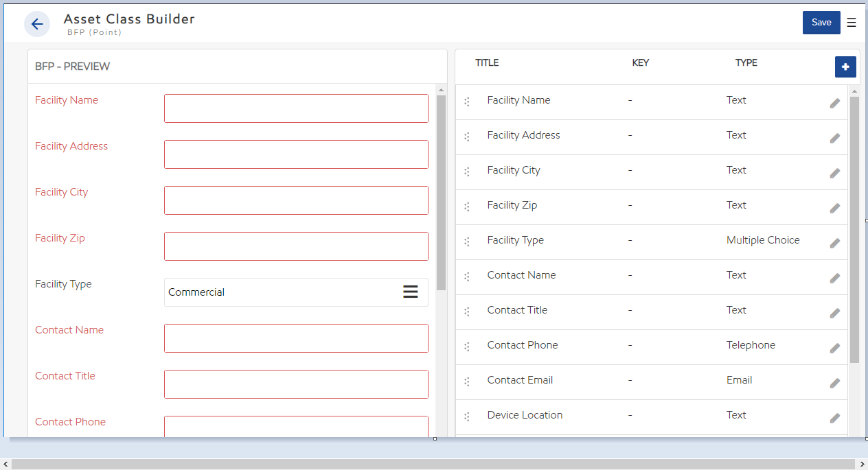This screenshot has width=868, height=470.
Task: Click pencil icon for Facility Type
Action: [x=834, y=243]
